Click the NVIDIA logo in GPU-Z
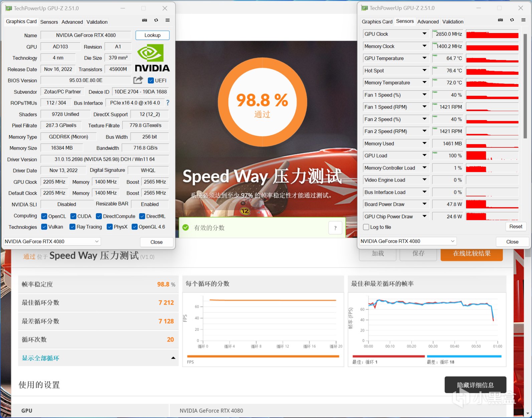The height and width of the screenshot is (418, 532). pyautogui.click(x=152, y=58)
